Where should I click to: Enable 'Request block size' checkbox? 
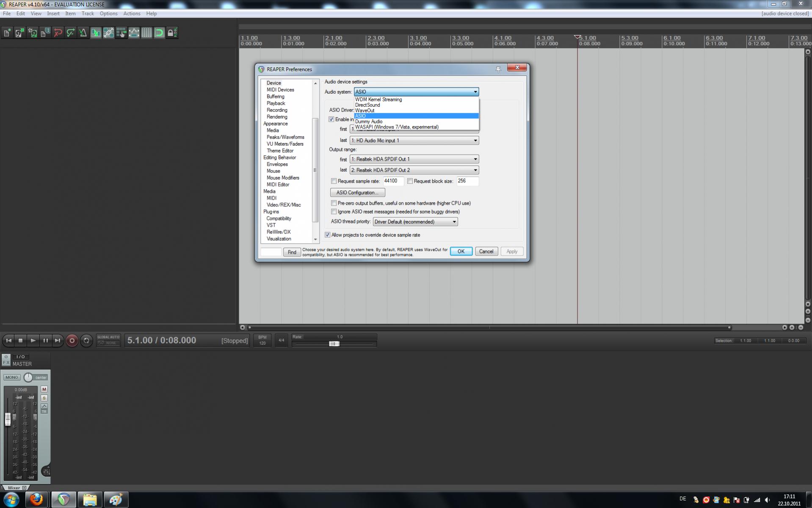410,181
